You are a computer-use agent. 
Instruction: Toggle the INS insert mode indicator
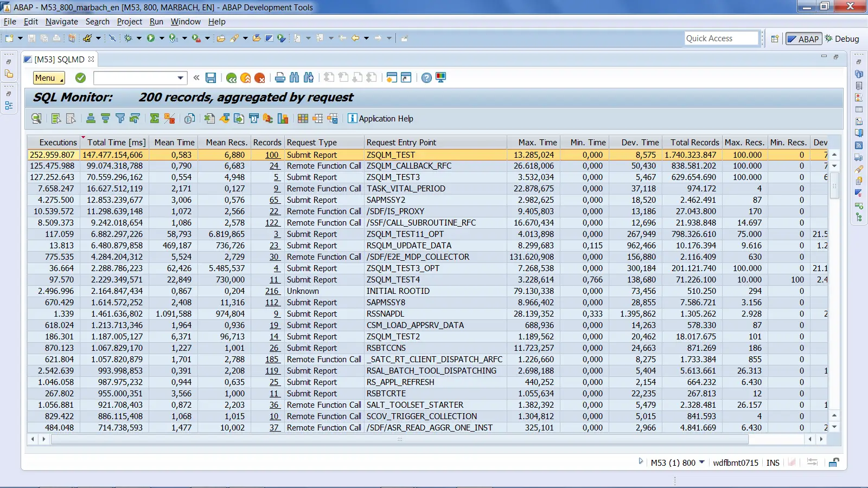(773, 462)
